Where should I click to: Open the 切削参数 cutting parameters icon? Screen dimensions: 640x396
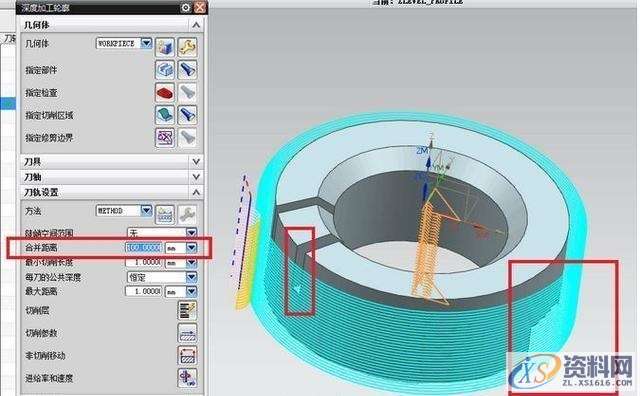point(187,333)
